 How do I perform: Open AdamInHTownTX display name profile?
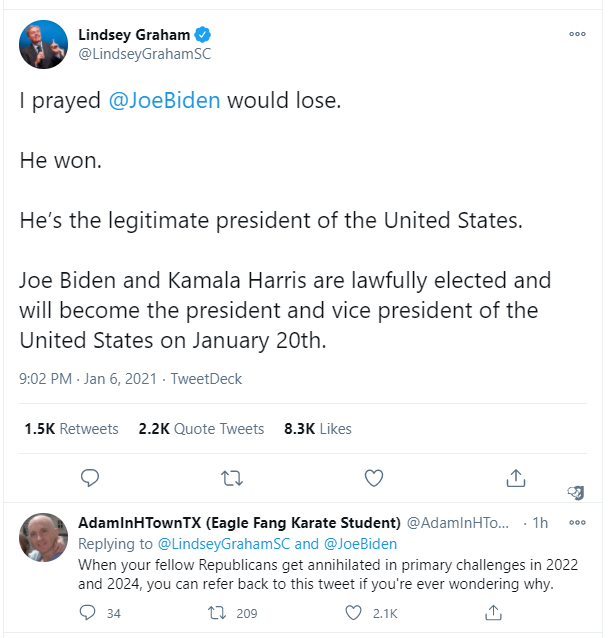pos(239,522)
